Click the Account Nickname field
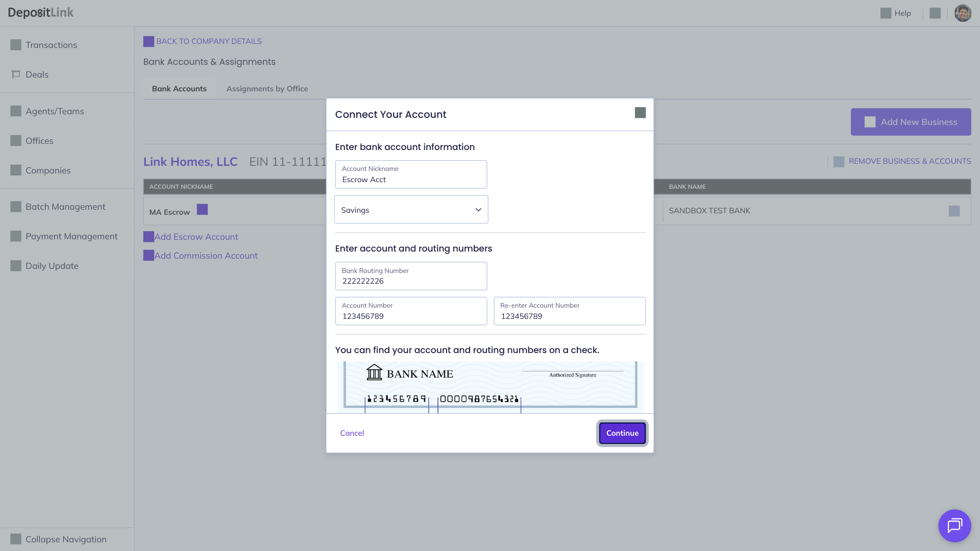 (x=411, y=175)
